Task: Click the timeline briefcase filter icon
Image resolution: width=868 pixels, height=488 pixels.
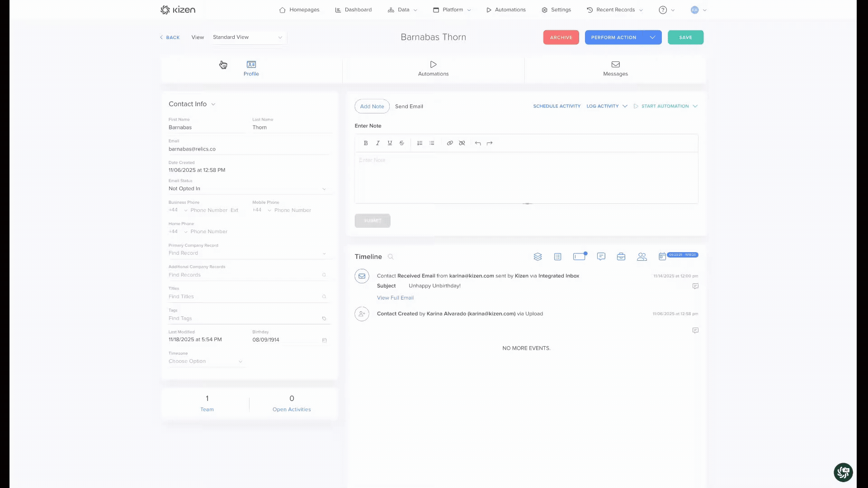Action: click(621, 257)
